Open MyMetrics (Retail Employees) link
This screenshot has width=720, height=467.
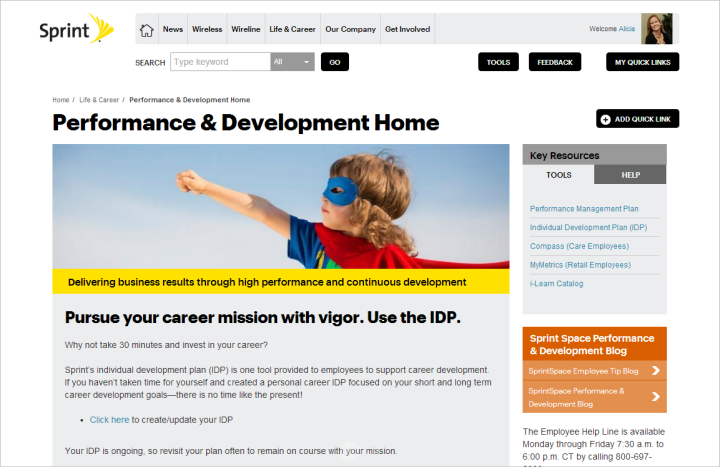click(x=580, y=265)
